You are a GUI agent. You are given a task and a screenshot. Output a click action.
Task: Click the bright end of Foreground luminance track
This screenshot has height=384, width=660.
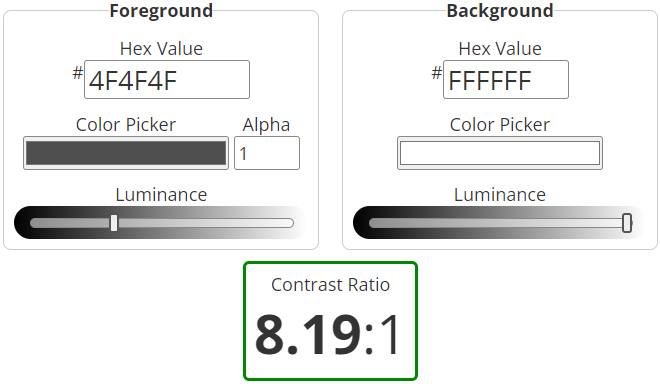pos(286,223)
